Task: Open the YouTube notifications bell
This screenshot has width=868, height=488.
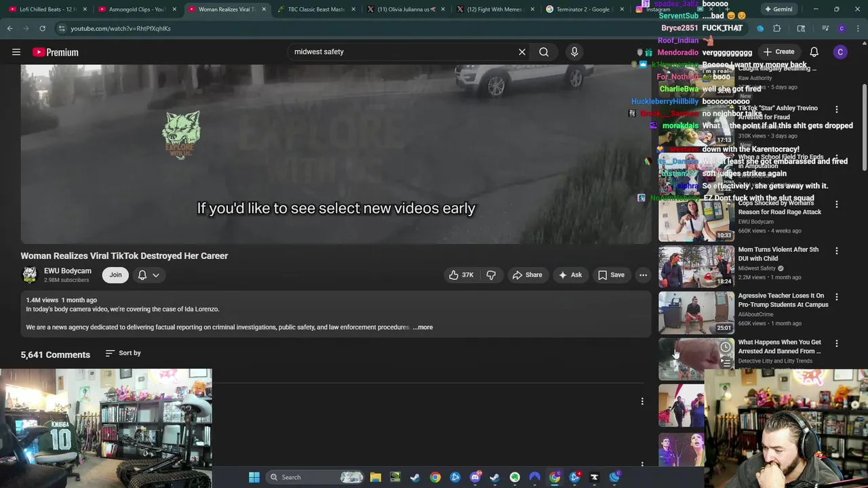Action: (x=814, y=52)
